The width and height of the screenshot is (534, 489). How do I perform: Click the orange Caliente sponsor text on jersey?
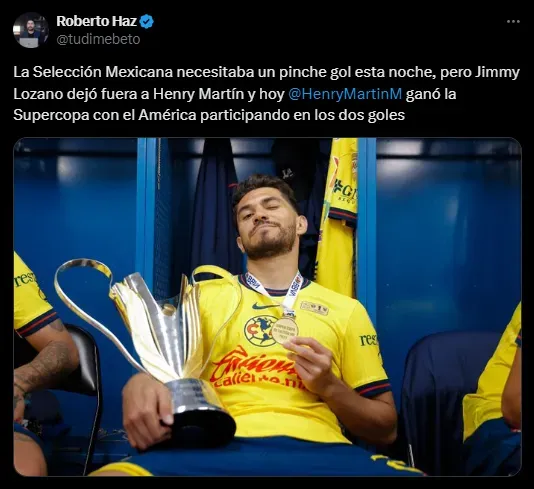click(x=254, y=370)
